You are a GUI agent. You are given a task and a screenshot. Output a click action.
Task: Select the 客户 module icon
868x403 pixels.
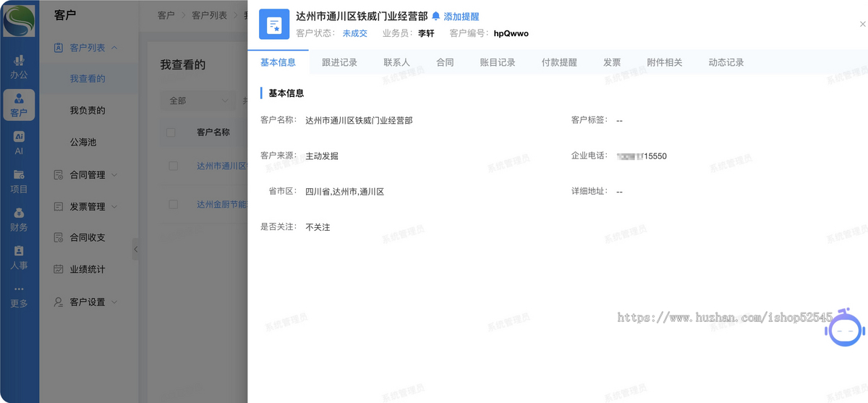click(x=19, y=104)
